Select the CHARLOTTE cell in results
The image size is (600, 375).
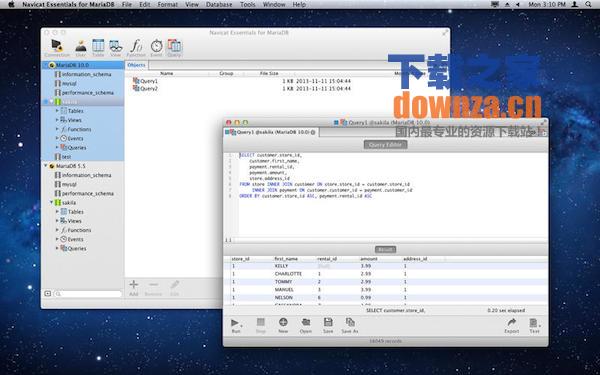click(x=288, y=274)
